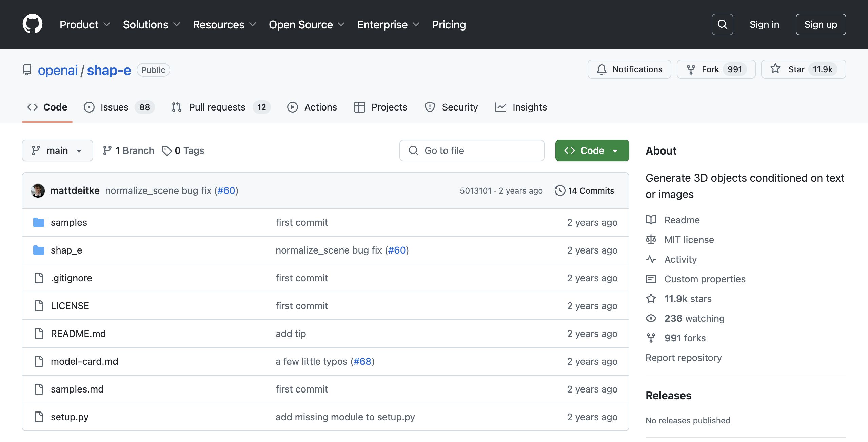Expand the Enterprise menu
868x442 pixels.
(388, 24)
